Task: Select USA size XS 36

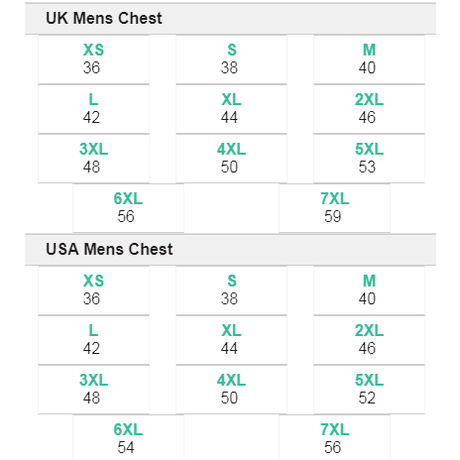Action: (94, 290)
